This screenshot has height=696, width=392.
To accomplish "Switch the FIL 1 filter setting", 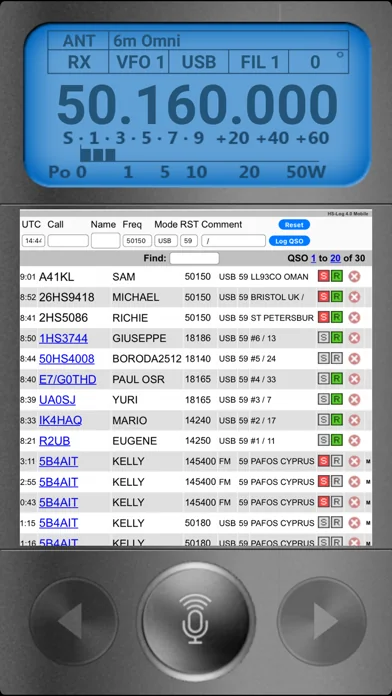I will point(259,62).
